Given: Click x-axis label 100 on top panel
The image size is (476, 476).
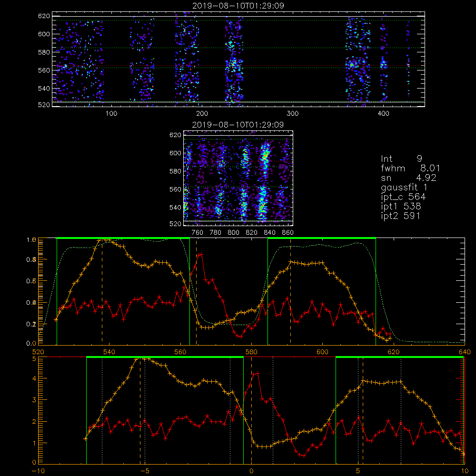Looking at the screenshot, I should [111, 114].
